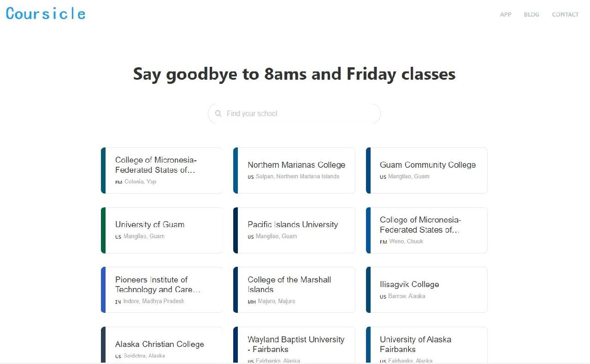Screen dimensions: 590x364
Task: Open the BLOG menu link
Action: point(531,14)
